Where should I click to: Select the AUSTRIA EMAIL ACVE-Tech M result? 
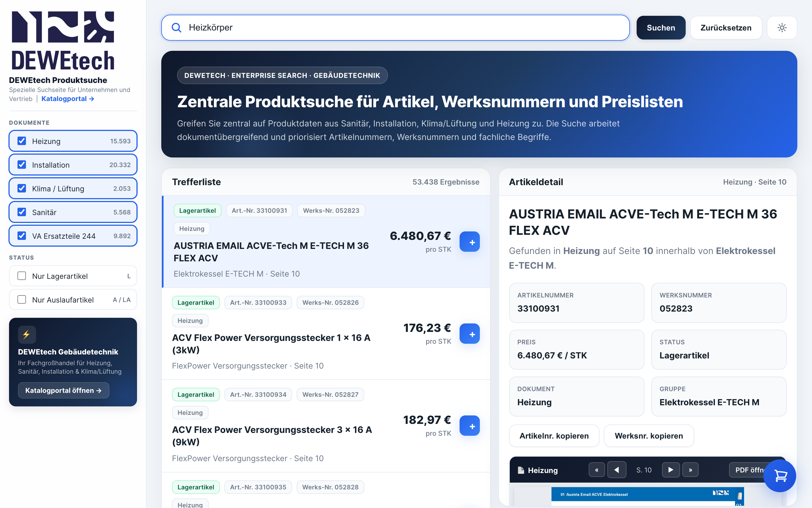(326, 242)
